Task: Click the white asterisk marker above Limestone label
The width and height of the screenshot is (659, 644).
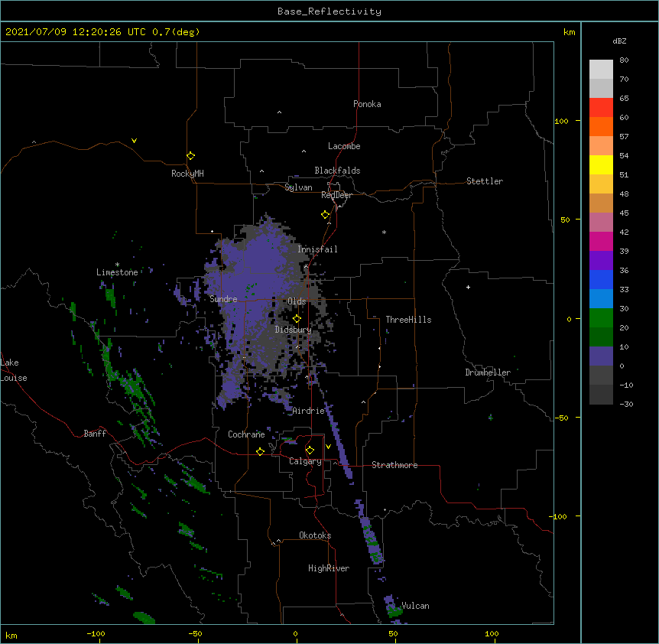Action: click(x=117, y=265)
